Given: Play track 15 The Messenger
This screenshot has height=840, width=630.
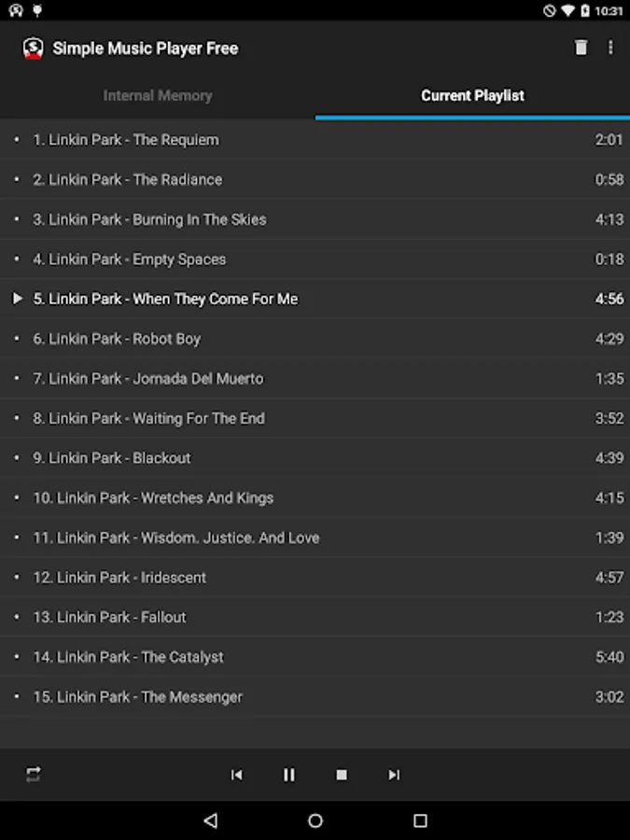Looking at the screenshot, I should (x=315, y=697).
